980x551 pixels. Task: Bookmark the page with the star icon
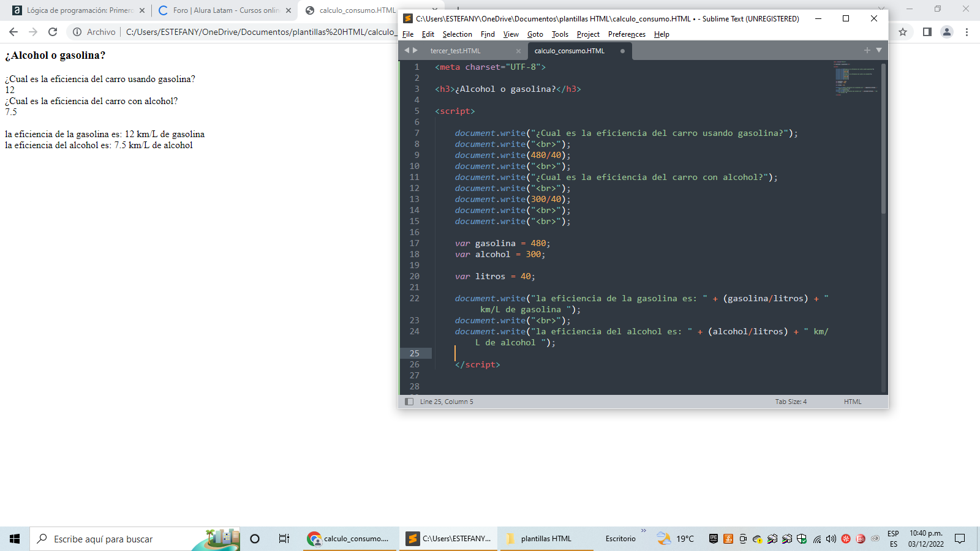[903, 32]
